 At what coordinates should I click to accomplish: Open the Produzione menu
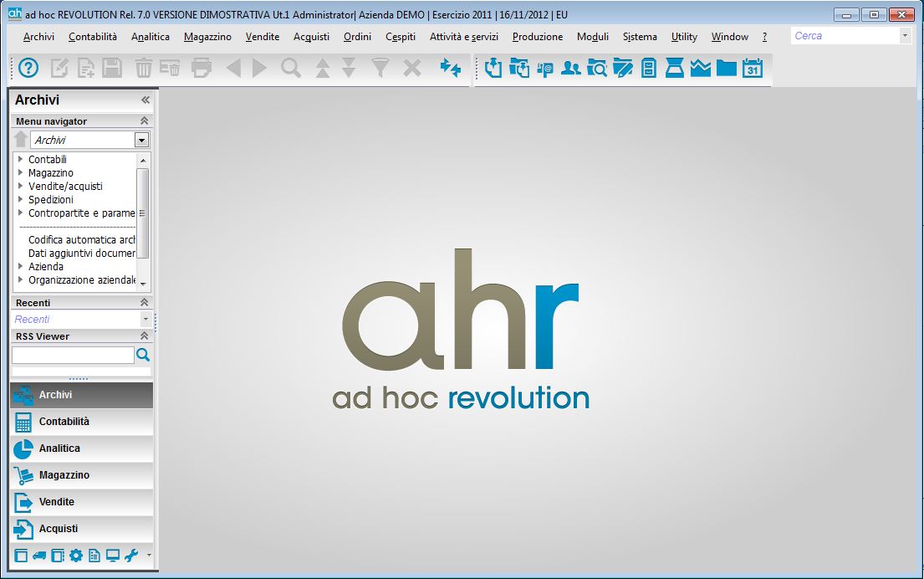coord(538,37)
